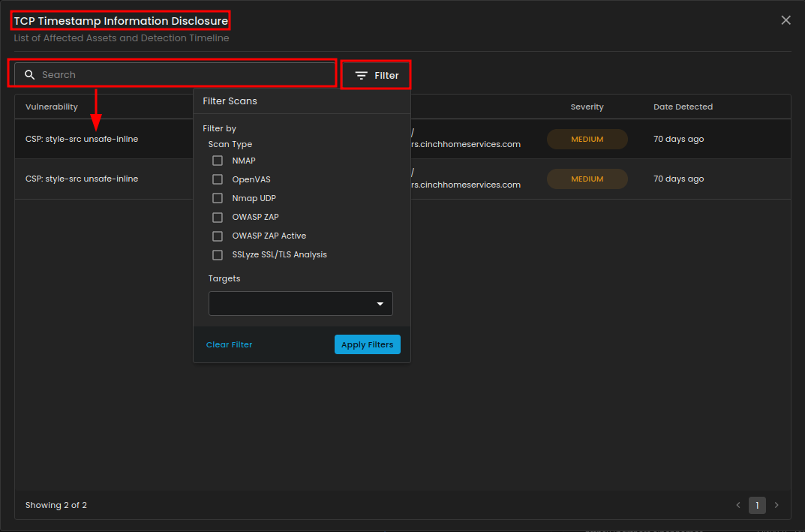Click the Apply Filters button
The height and width of the screenshot is (532, 805).
coord(367,344)
